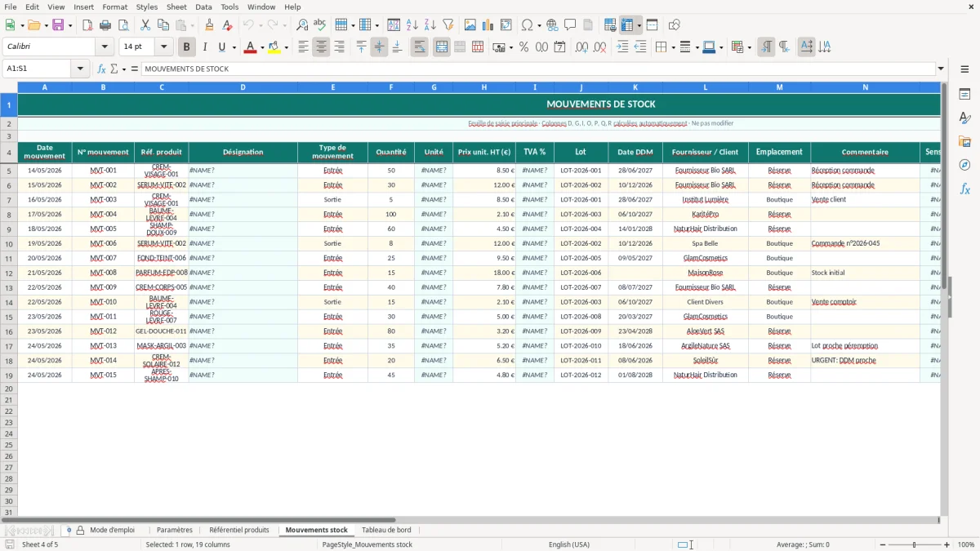Format cells as percent
The height and width of the screenshot is (551, 980).
(523, 47)
